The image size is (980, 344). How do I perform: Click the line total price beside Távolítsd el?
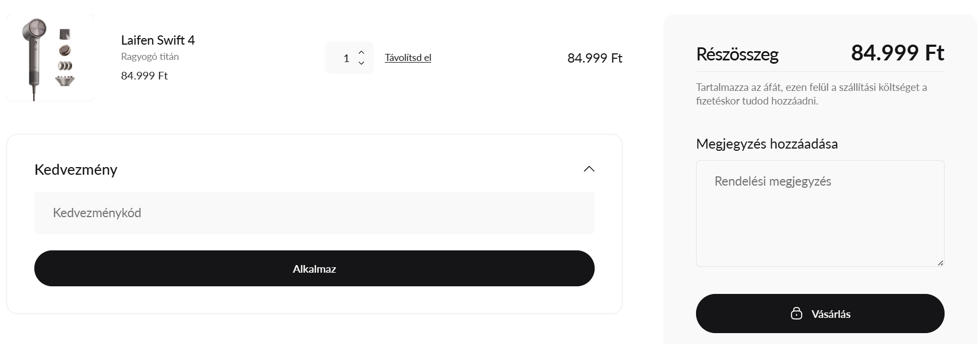click(594, 58)
